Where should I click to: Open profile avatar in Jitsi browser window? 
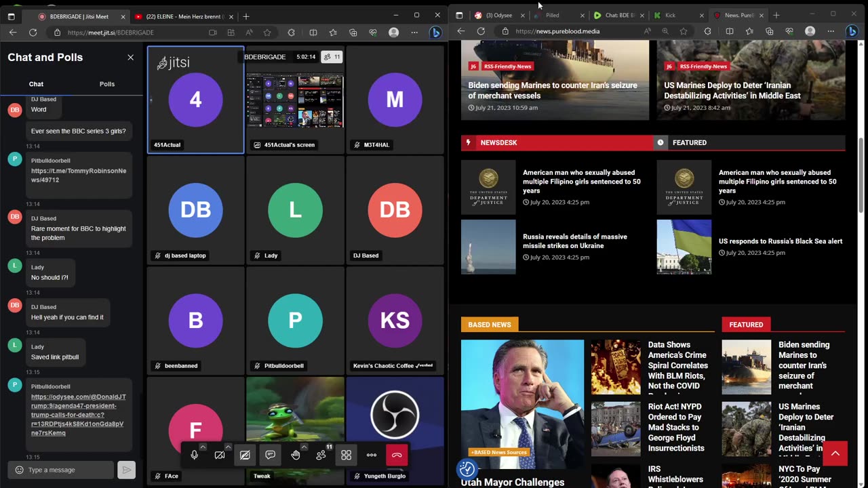(x=393, y=32)
